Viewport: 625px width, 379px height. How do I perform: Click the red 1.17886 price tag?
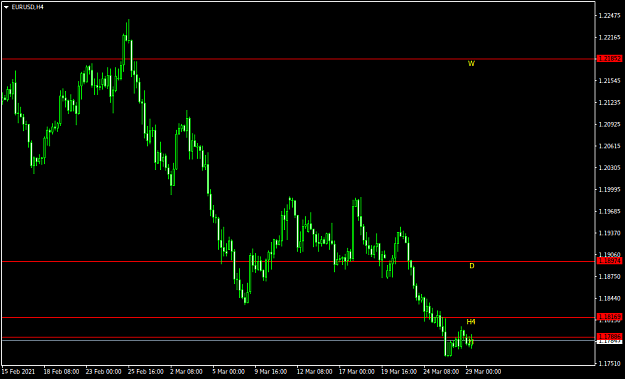point(609,336)
